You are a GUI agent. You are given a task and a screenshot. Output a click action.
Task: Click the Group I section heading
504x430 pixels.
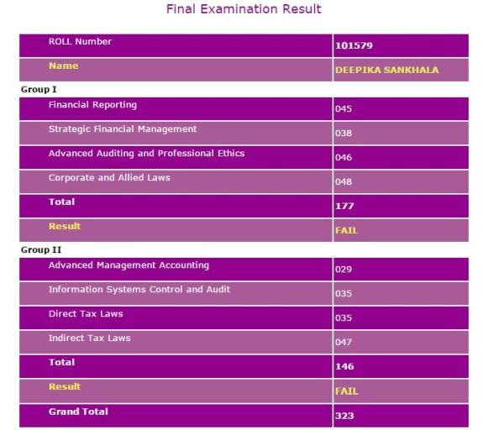point(39,89)
